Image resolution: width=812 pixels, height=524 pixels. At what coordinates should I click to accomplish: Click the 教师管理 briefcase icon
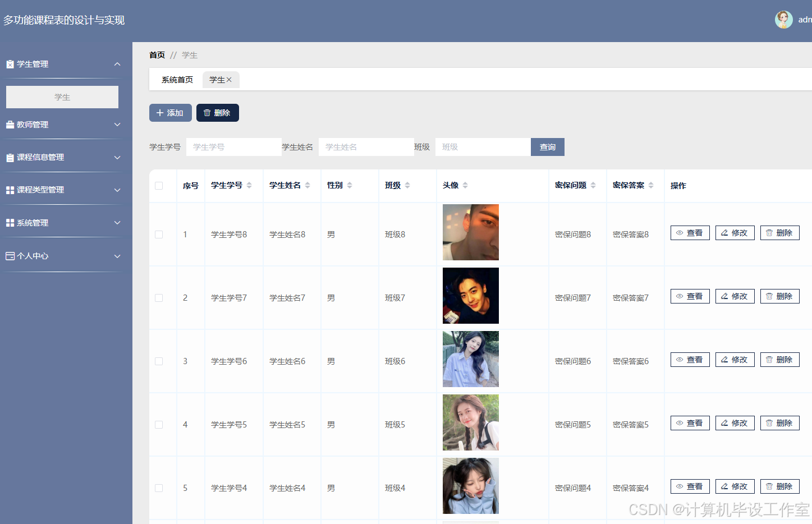(x=10, y=124)
